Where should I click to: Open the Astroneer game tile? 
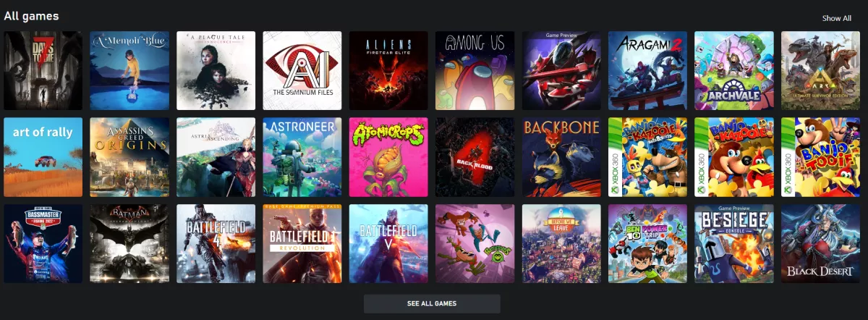[x=302, y=157]
